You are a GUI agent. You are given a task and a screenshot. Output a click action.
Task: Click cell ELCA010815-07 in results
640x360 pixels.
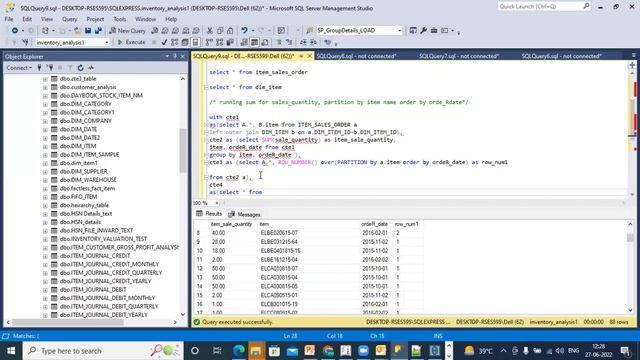click(x=279, y=269)
